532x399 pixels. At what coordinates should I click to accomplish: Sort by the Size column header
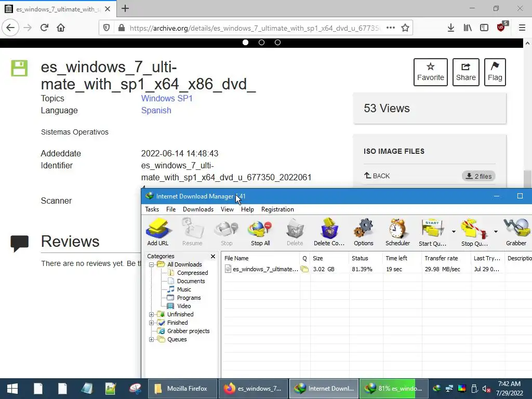(329, 258)
